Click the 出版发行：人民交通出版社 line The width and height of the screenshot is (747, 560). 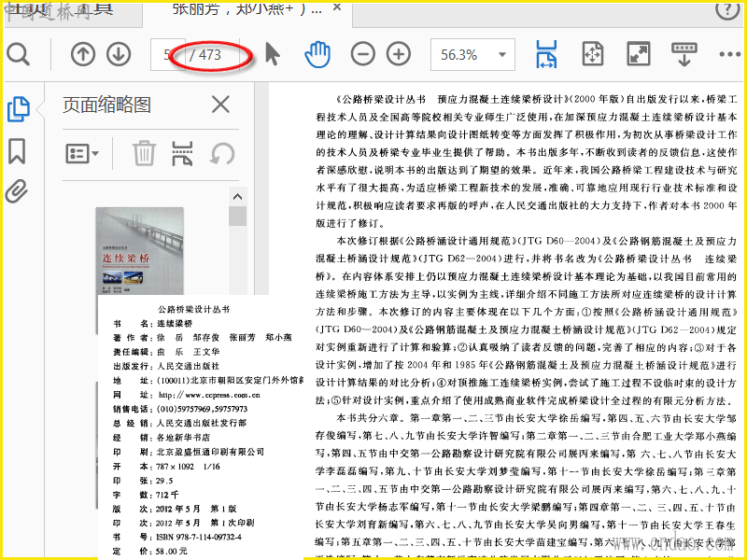click(x=166, y=366)
